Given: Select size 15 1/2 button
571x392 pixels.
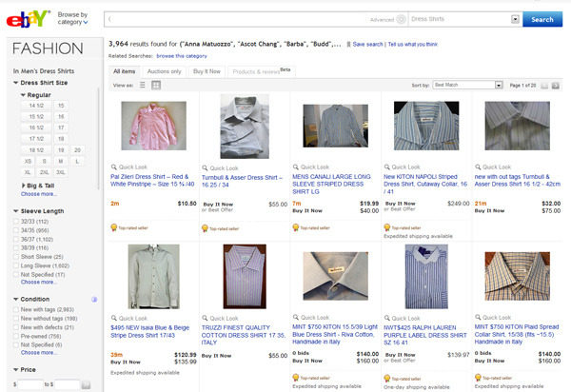Looking at the screenshot, I should point(36,116).
